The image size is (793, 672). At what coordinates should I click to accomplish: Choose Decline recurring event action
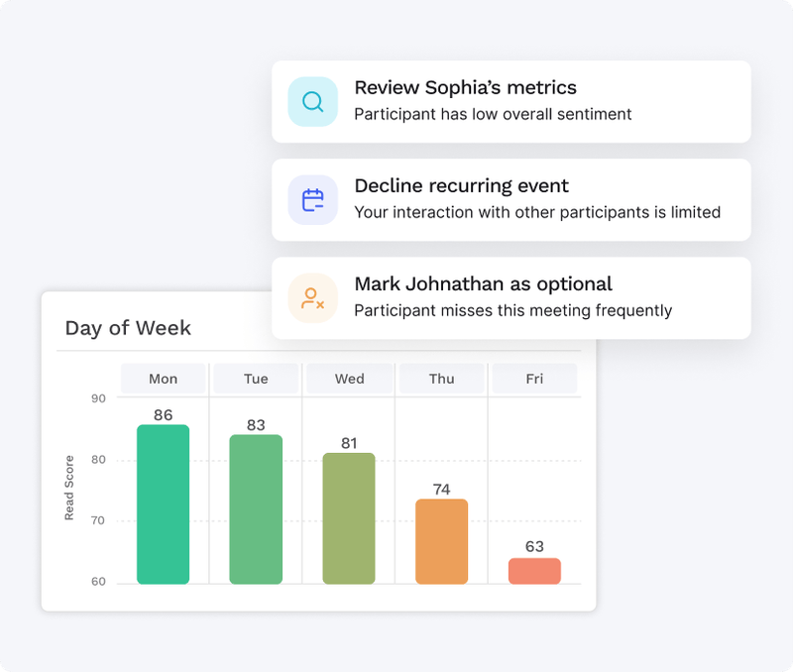[462, 185]
